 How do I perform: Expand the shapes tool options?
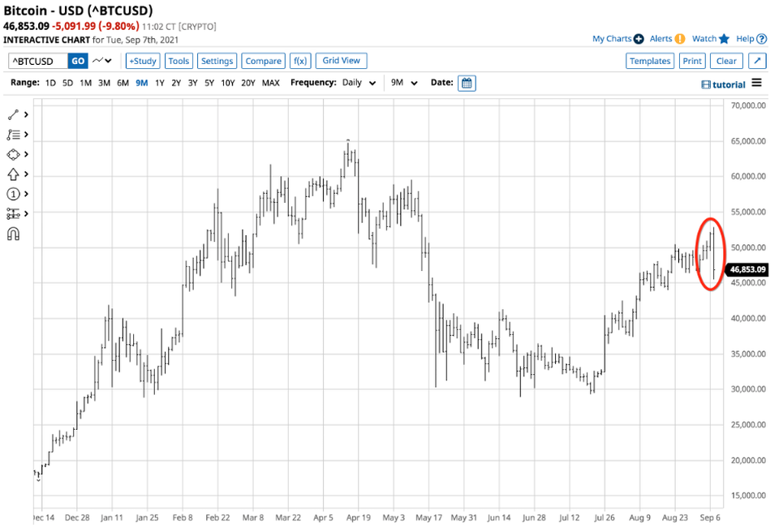point(26,154)
